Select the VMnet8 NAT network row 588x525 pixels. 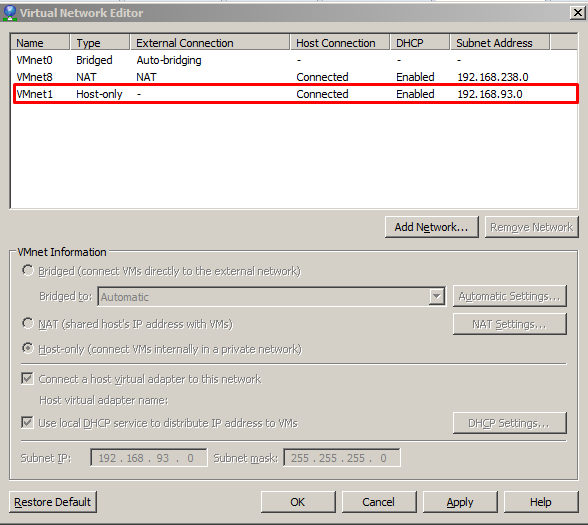(x=294, y=77)
